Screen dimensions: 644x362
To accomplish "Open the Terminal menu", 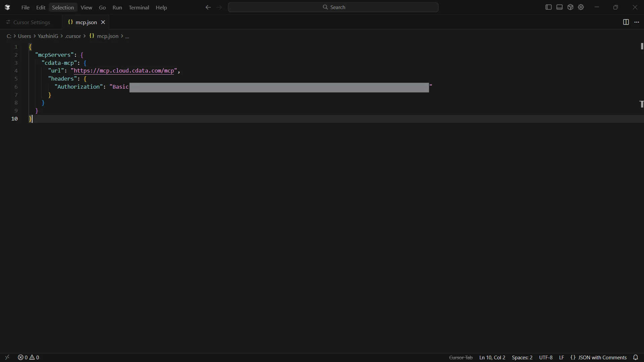I will [x=139, y=8].
